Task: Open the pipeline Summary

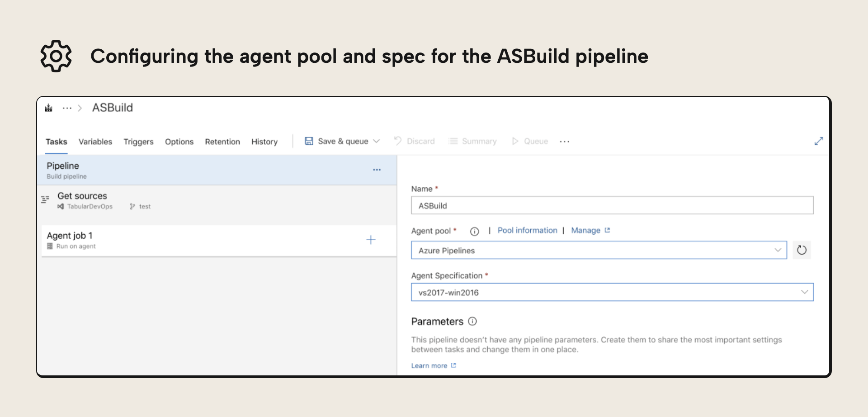Action: click(473, 141)
